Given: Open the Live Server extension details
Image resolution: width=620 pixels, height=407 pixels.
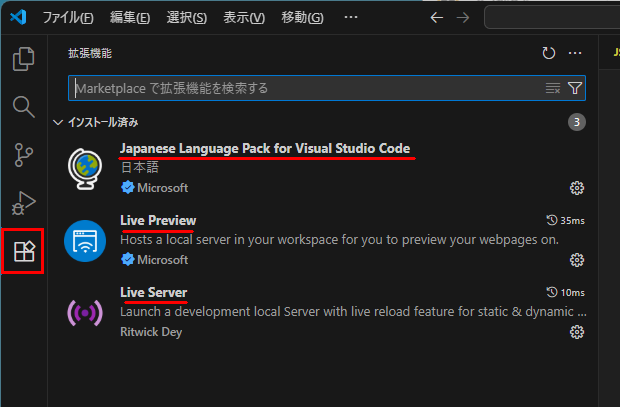Looking at the screenshot, I should pyautogui.click(x=153, y=292).
